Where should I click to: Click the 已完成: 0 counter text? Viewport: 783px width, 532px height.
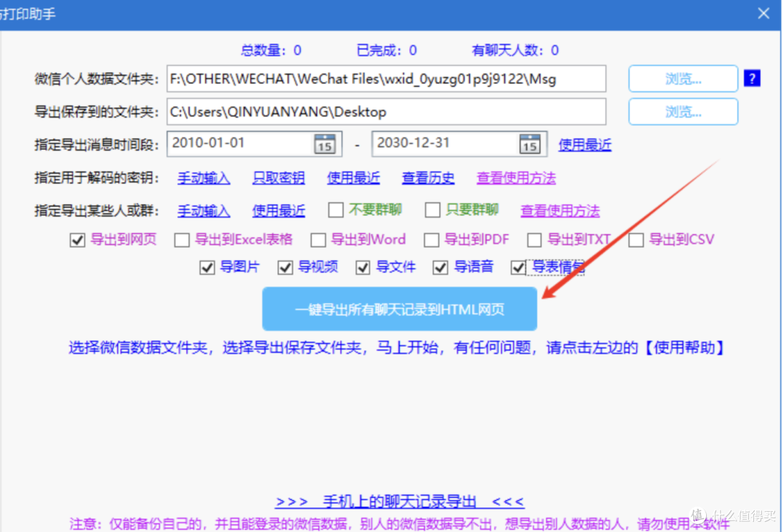pos(386,50)
